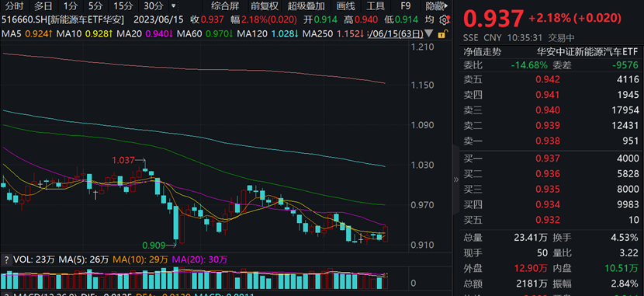Click the 卖五 price 0.942 row
The height and width of the screenshot is (296, 644).
coord(551,80)
